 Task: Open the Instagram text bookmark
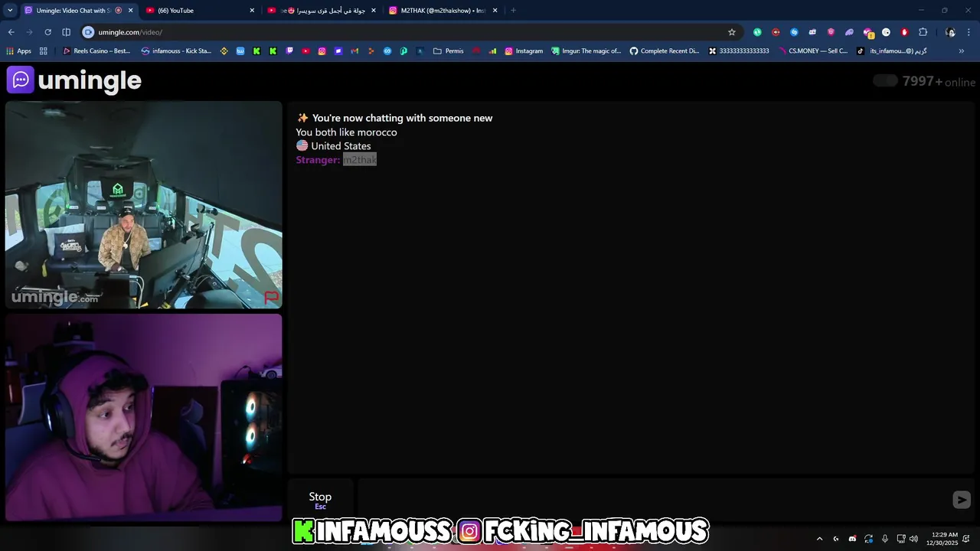(x=524, y=51)
